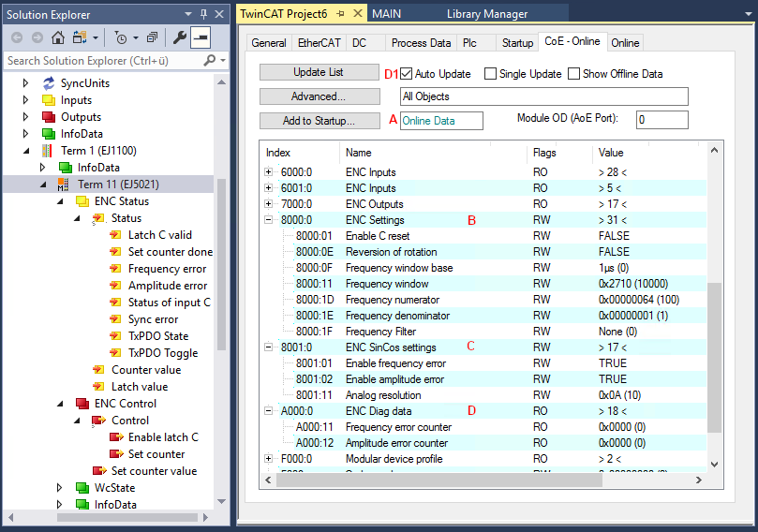This screenshot has height=532, width=758.
Task: Open the solution/folder view switcher icon
Action: (x=80, y=37)
